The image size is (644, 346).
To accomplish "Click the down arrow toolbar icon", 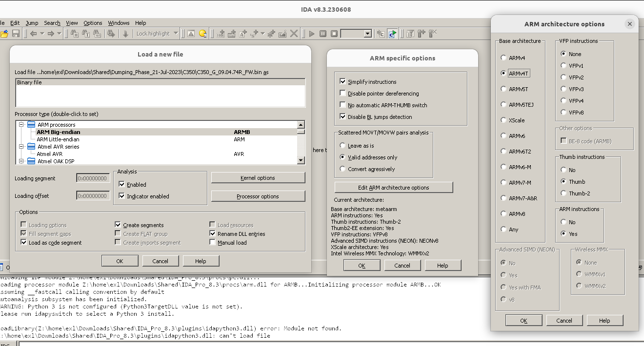I will click(125, 34).
